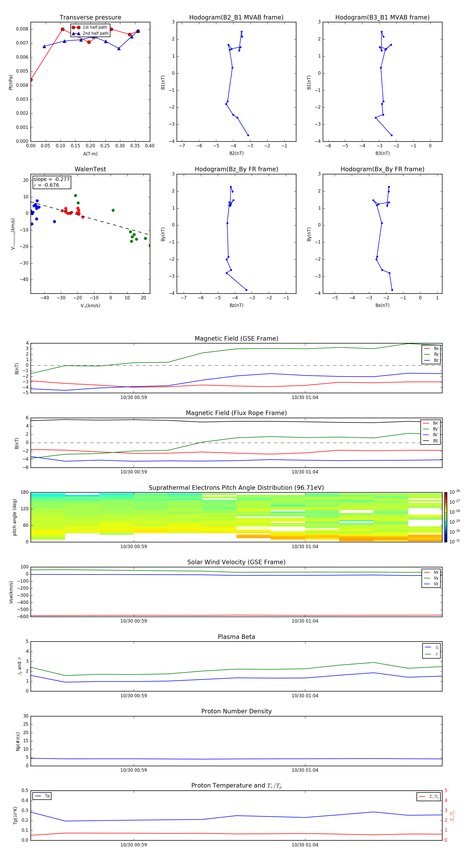
Task: Click 'Vx' legend entry in velocity plot
Action: tap(431, 572)
